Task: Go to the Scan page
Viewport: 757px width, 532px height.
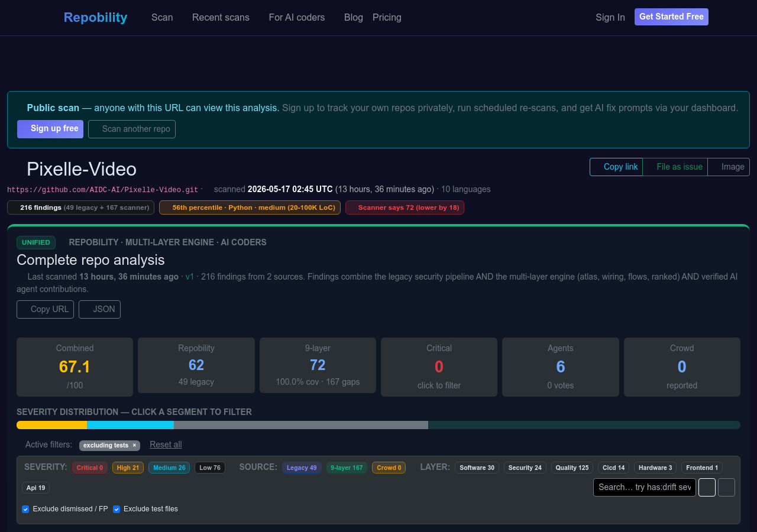Action: (x=162, y=17)
